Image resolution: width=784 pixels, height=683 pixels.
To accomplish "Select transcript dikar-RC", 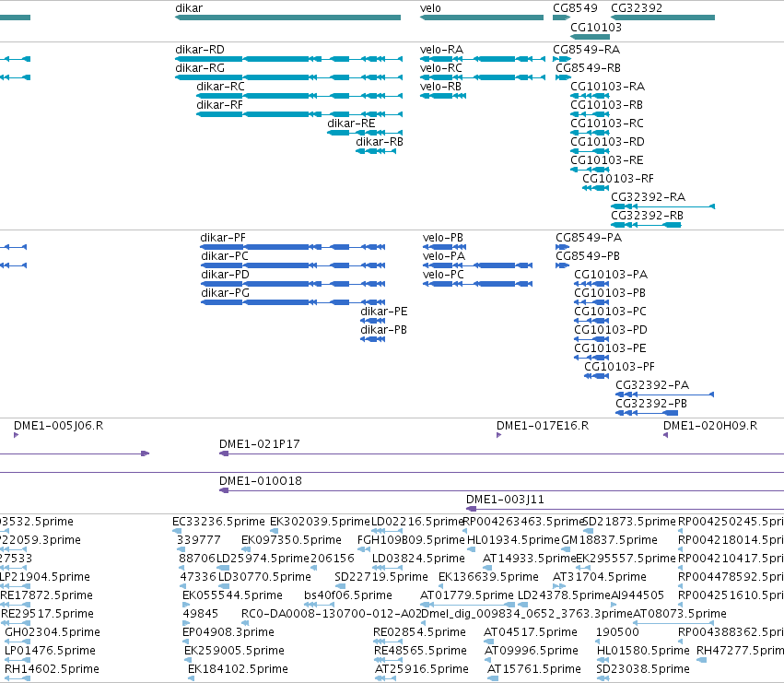I will coord(220,87).
